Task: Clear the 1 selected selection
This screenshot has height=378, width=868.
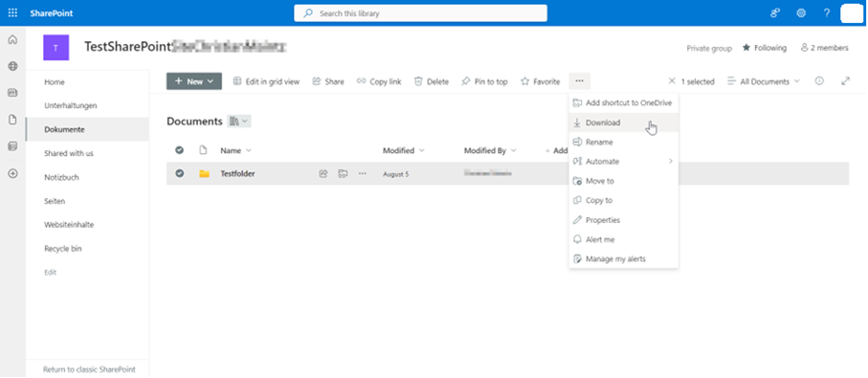Action: pyautogui.click(x=672, y=81)
